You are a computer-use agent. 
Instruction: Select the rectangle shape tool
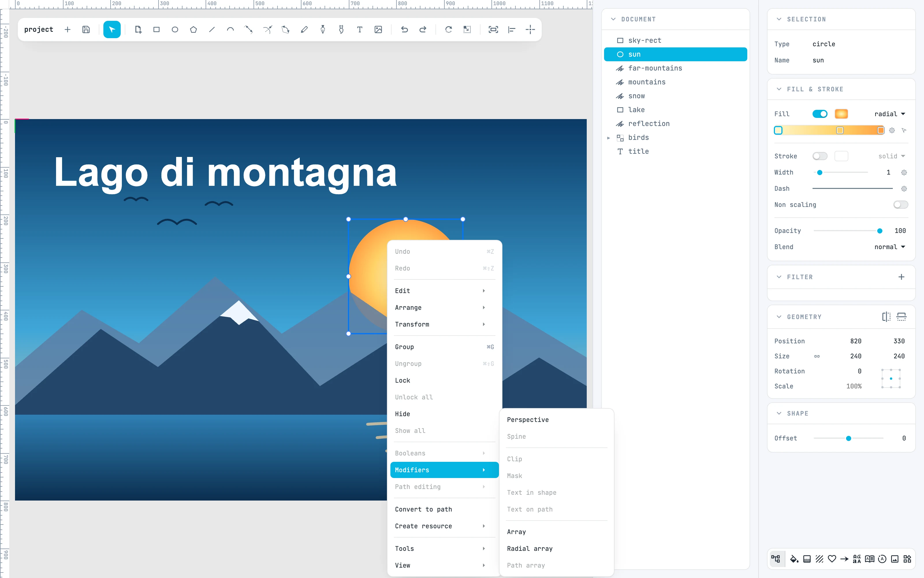(156, 29)
